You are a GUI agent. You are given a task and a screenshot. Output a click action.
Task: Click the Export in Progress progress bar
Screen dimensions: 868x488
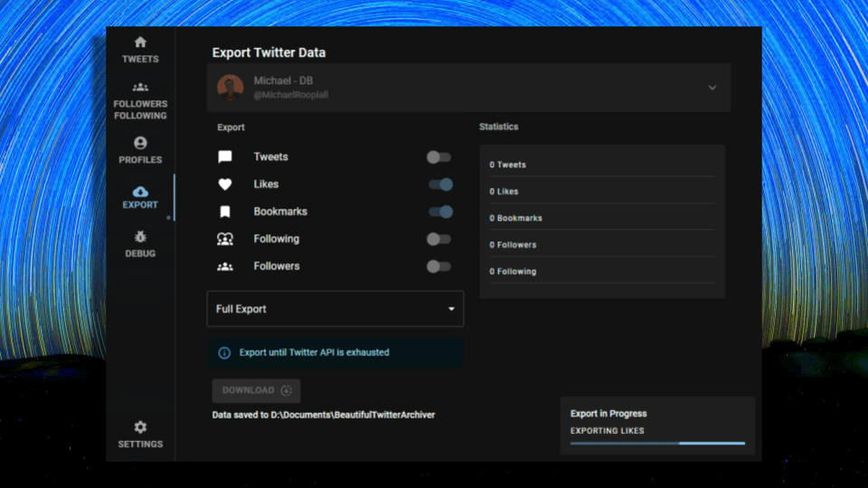click(657, 443)
